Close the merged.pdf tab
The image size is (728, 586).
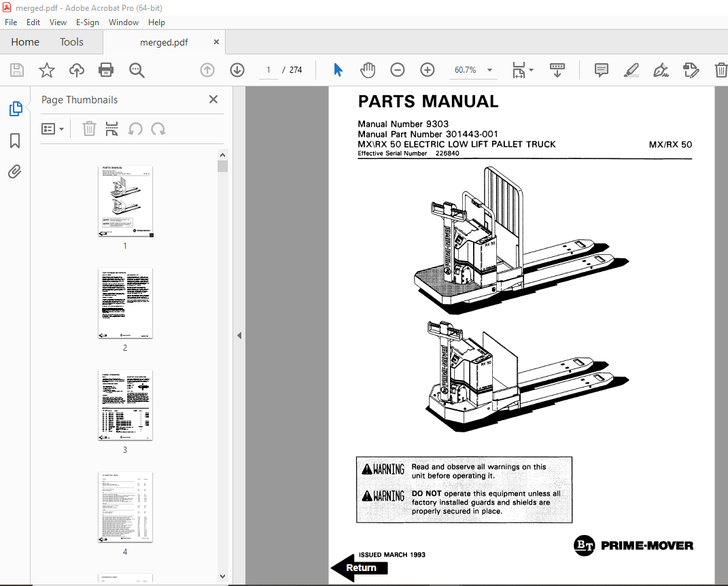pos(216,41)
